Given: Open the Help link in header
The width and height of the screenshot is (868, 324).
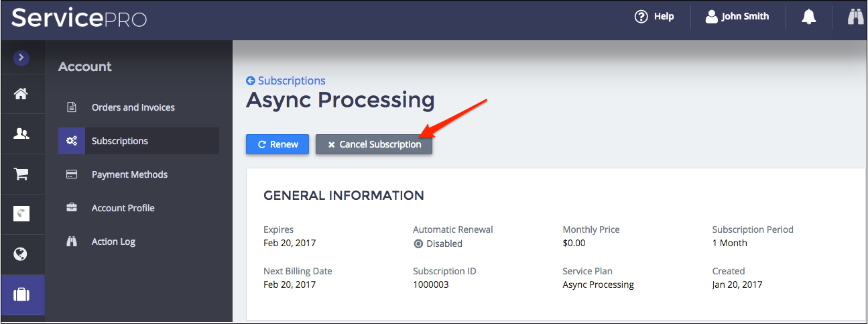Looking at the screenshot, I should [x=654, y=17].
